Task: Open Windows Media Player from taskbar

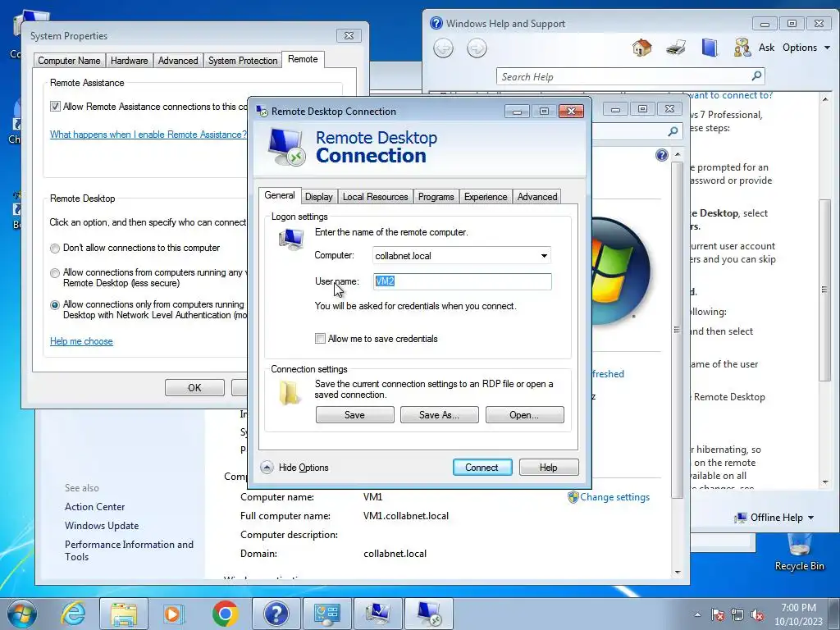Action: coord(174,614)
